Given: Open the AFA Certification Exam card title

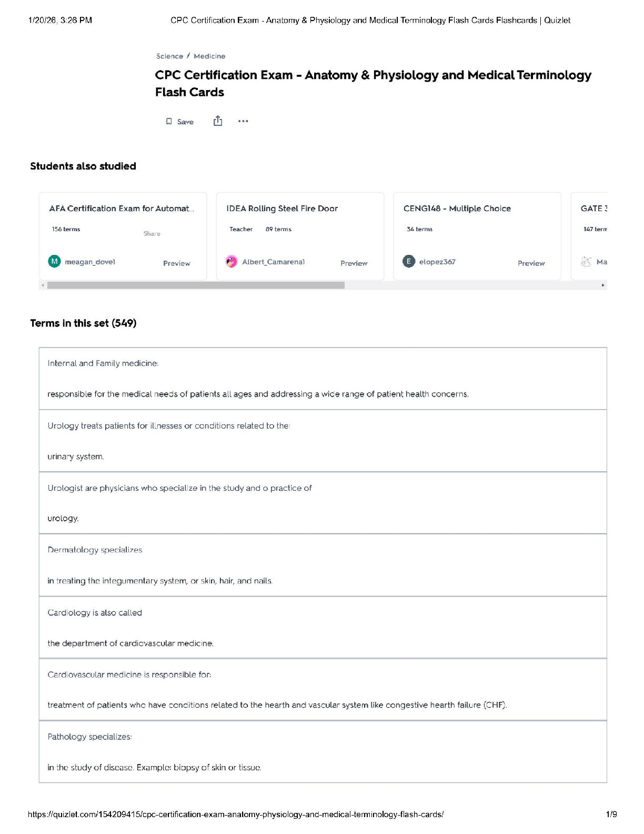Looking at the screenshot, I should (x=122, y=208).
